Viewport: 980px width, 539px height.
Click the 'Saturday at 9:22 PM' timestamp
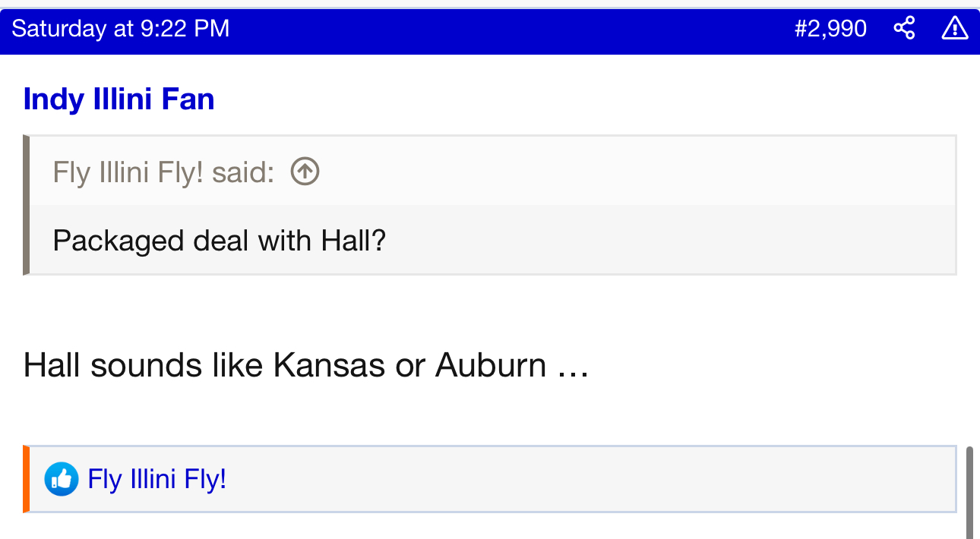click(120, 29)
